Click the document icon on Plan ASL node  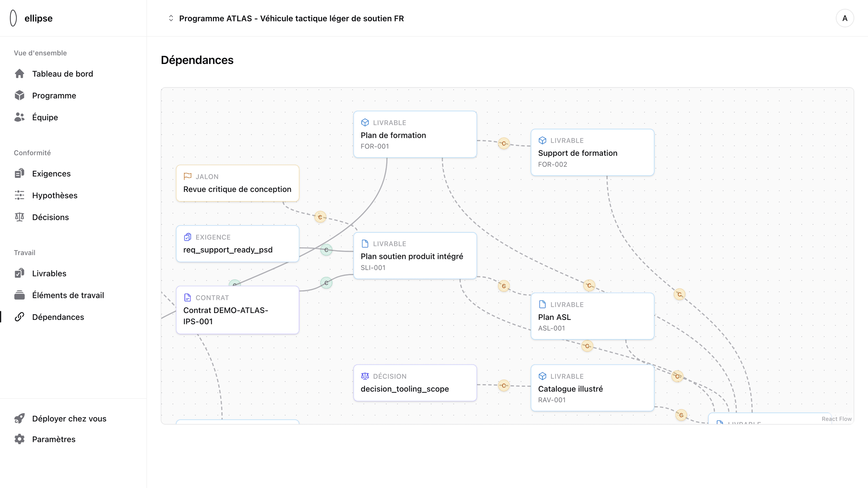[x=542, y=304]
